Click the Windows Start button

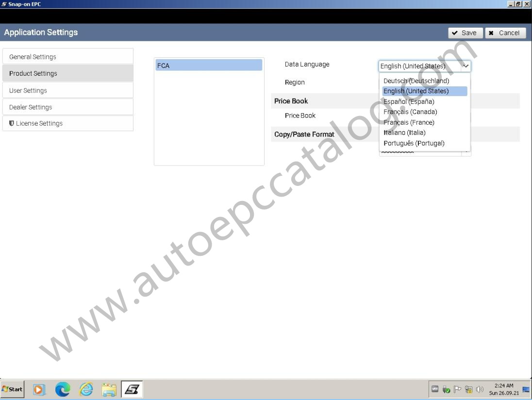[x=12, y=389]
